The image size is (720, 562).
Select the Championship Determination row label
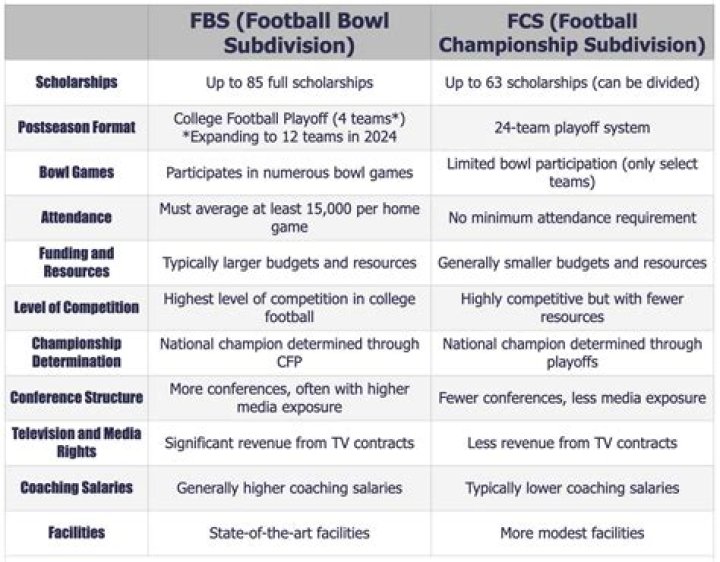click(76, 352)
